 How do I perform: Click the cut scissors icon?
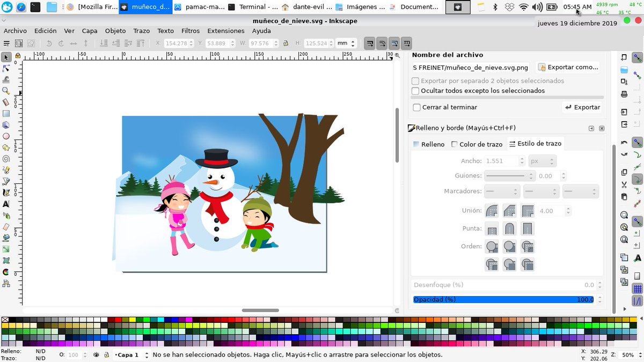(x=624, y=184)
